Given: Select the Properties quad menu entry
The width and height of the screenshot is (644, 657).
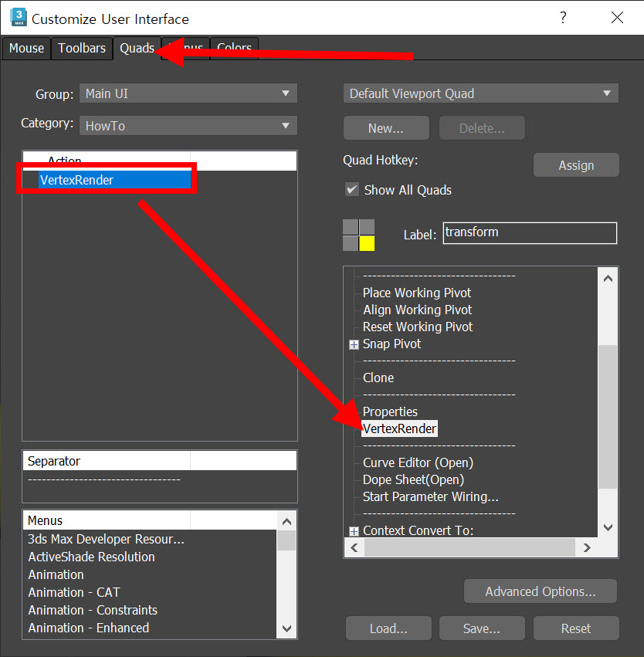Looking at the screenshot, I should point(390,411).
